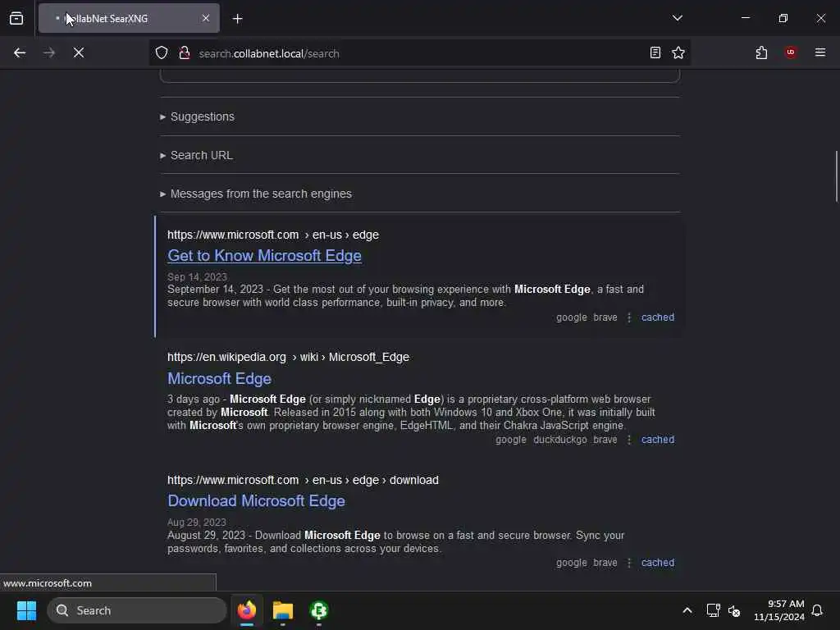Viewport: 840px width, 630px height.
Task: Click the Aug 29, 2023 date text
Action: click(197, 523)
